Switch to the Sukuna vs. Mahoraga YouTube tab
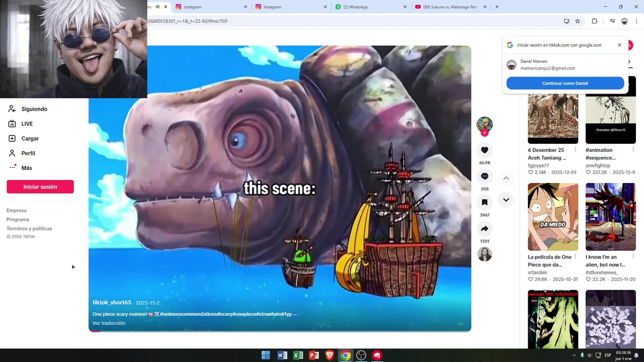The image size is (644, 362). pos(451,7)
